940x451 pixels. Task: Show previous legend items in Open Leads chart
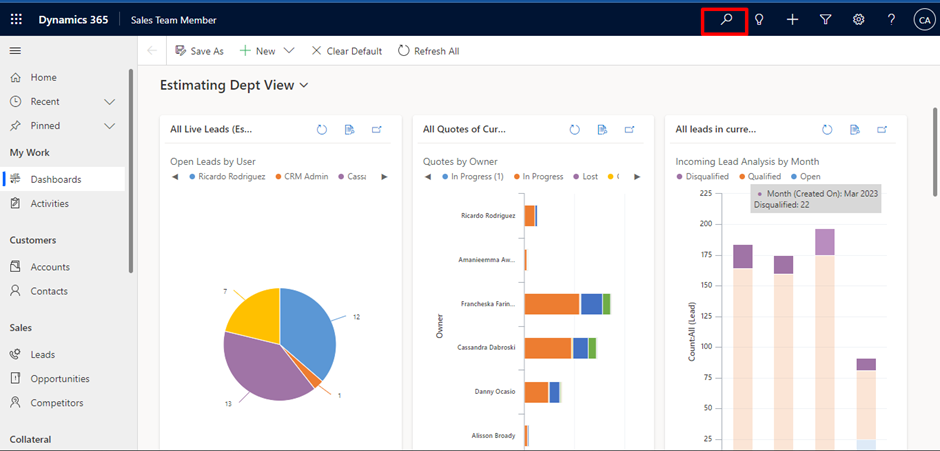tap(175, 177)
